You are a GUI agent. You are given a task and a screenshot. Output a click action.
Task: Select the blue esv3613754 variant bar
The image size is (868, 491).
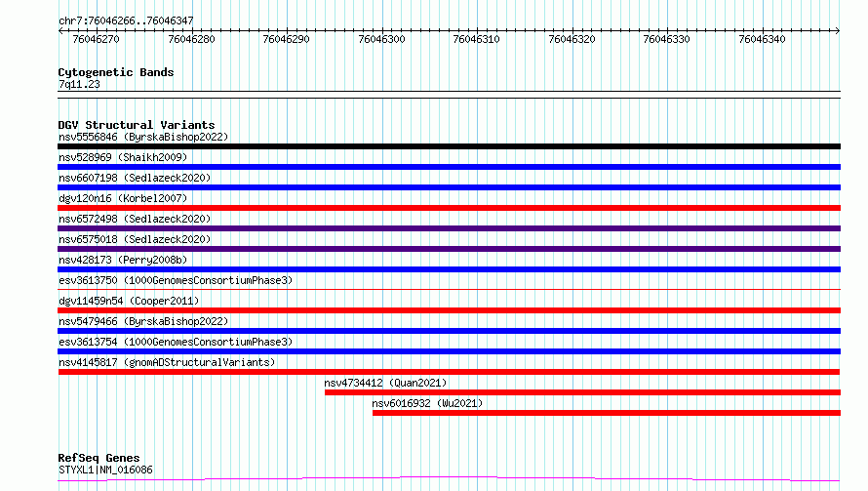tap(449, 352)
